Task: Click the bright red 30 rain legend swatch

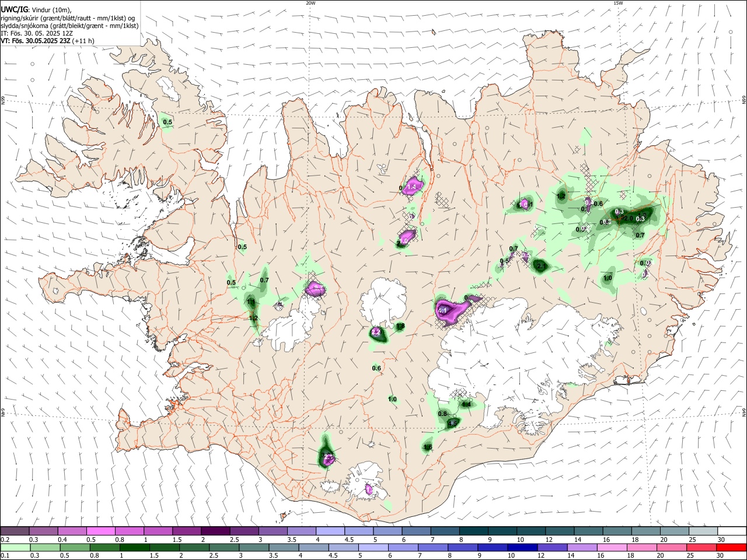Action: 732,547
